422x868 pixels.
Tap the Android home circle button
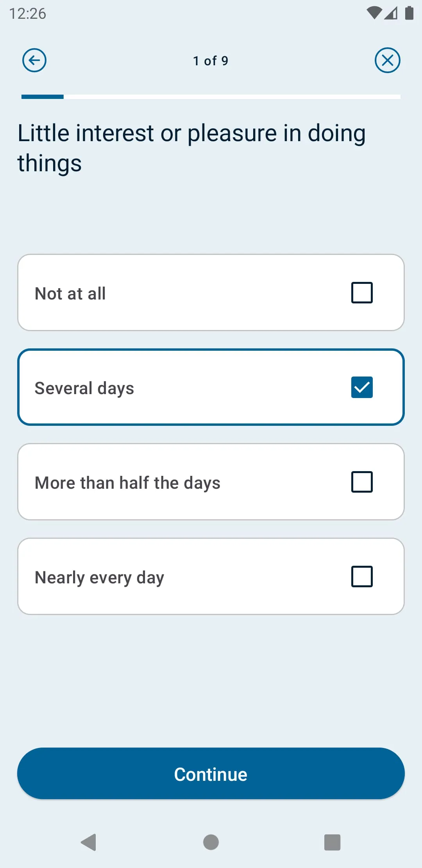[211, 843]
